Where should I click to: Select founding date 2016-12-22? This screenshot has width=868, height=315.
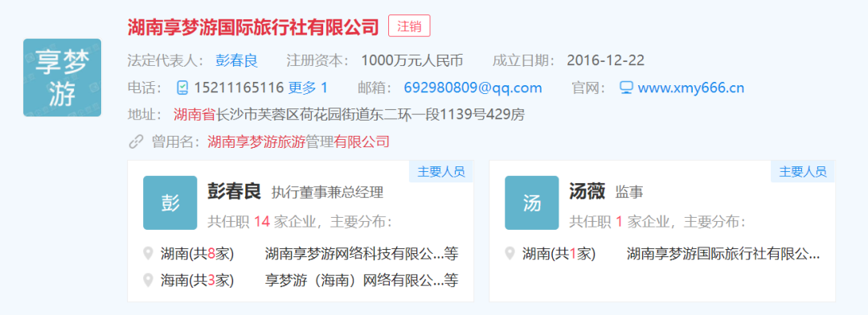(606, 60)
